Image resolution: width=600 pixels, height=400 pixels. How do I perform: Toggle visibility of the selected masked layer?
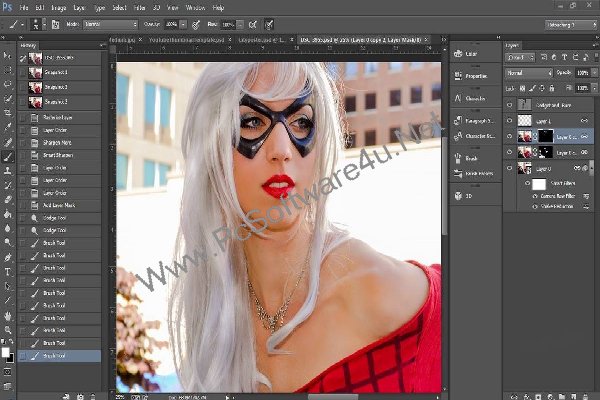pyautogui.click(x=509, y=136)
